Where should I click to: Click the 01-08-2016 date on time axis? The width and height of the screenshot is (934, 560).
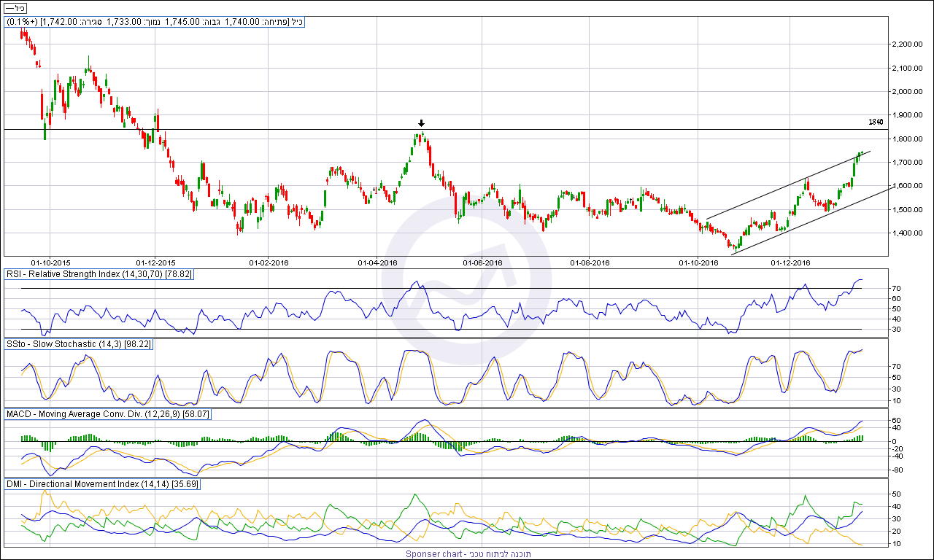click(589, 262)
